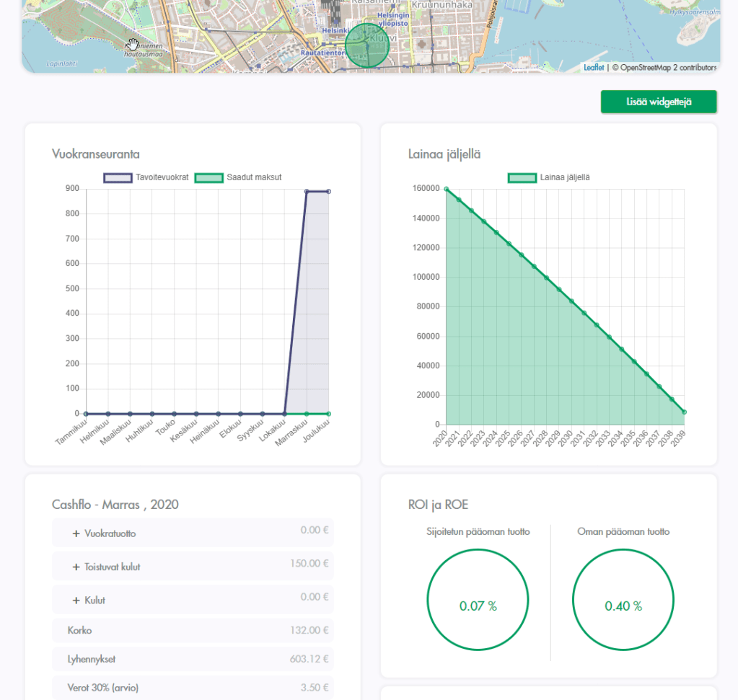The height and width of the screenshot is (700, 738).
Task: Click the Oman pääoman tuotto 0.40 % circle
Action: click(623, 606)
